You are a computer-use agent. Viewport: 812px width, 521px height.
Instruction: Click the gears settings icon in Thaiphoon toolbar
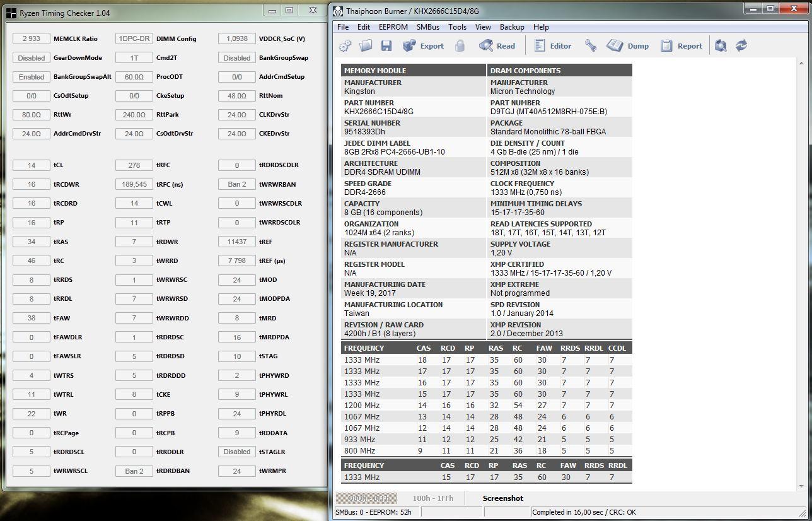(x=345, y=45)
